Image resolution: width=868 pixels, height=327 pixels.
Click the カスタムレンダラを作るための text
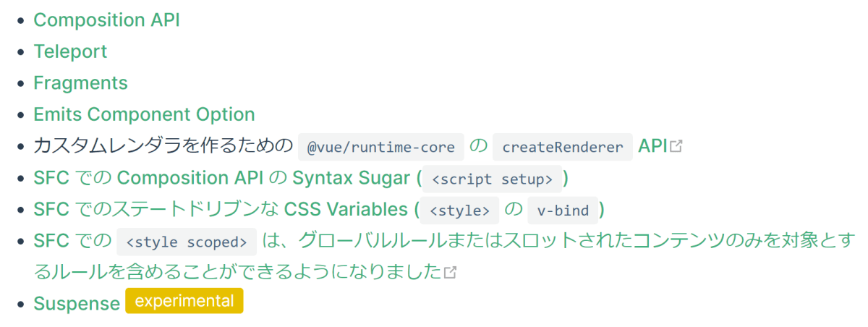[163, 147]
